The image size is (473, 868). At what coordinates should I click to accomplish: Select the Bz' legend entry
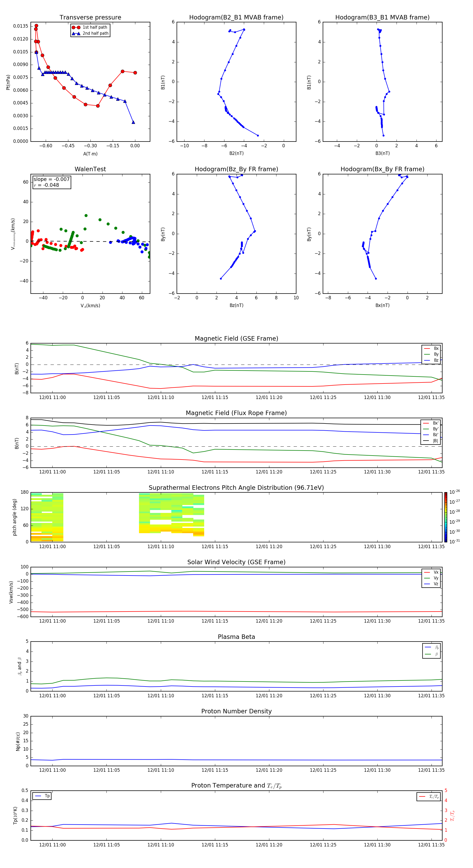431,435
